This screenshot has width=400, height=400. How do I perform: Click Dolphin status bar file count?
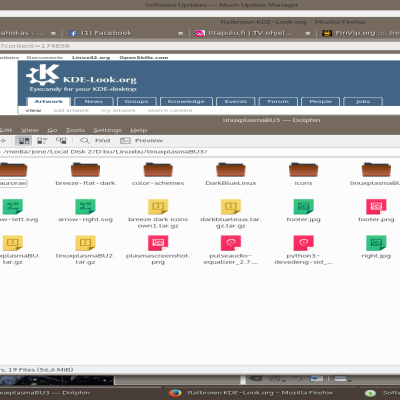click(37, 370)
